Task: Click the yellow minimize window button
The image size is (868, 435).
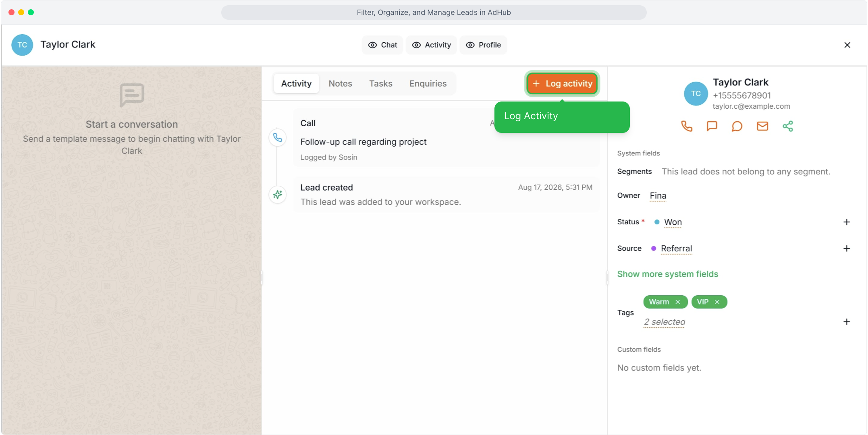Action: pyautogui.click(x=21, y=12)
